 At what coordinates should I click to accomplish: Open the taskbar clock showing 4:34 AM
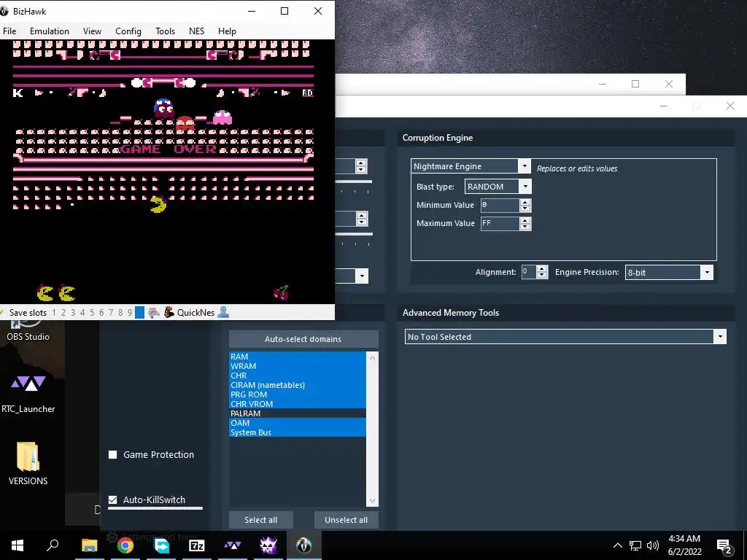click(684, 545)
